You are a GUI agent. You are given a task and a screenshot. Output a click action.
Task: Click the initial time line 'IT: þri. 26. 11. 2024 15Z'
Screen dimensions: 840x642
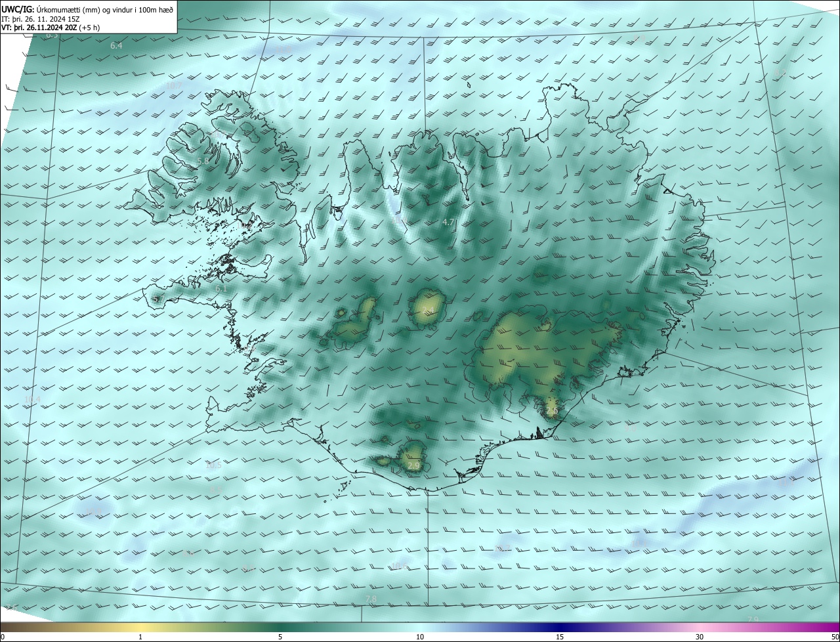(41, 19)
